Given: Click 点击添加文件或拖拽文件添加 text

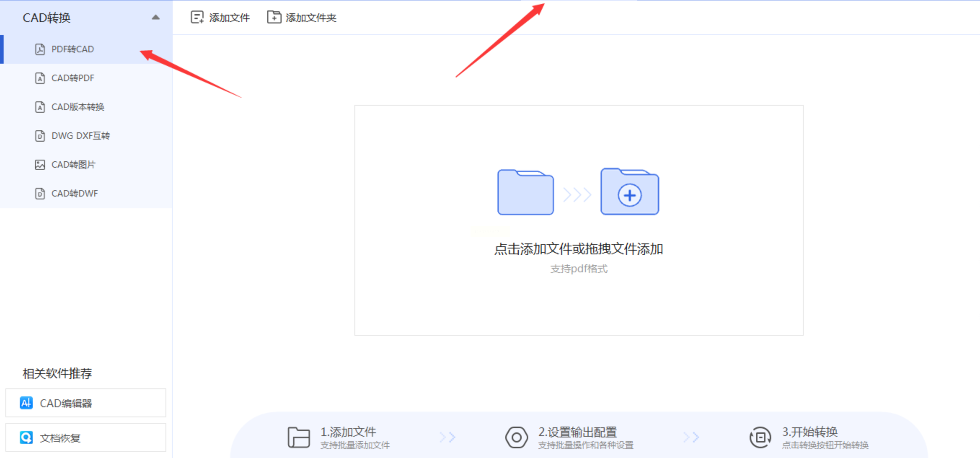Looking at the screenshot, I should pos(579,249).
